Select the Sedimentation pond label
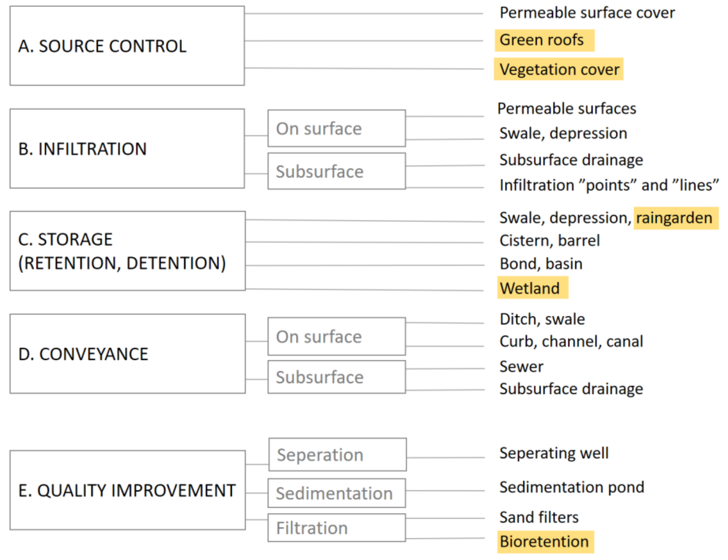728x560 pixels. click(572, 487)
